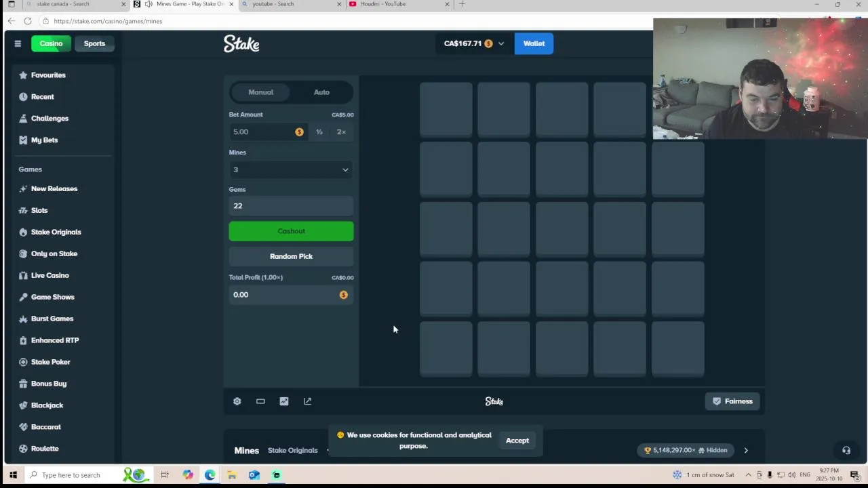Click the balance currency coin icon
Image resolution: width=868 pixels, height=488 pixels.
[x=488, y=43]
